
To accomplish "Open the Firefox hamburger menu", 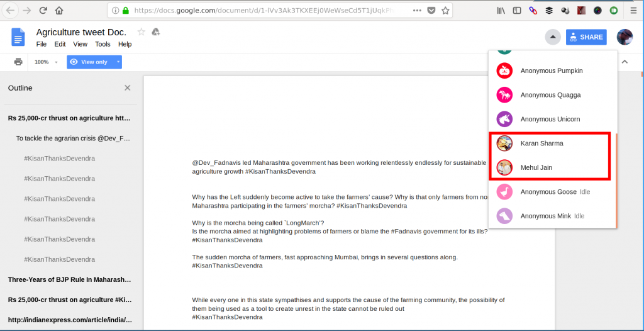I will tap(634, 11).
